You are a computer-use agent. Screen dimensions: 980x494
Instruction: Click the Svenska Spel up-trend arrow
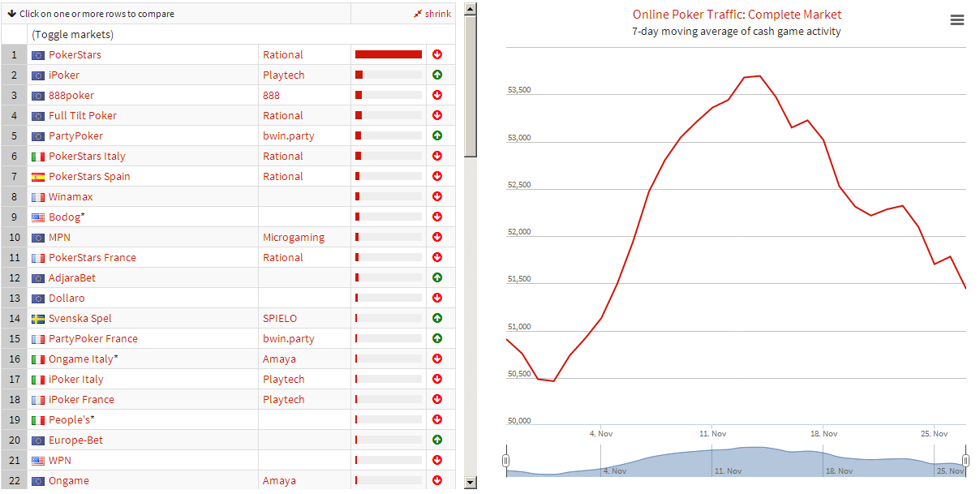click(x=437, y=318)
